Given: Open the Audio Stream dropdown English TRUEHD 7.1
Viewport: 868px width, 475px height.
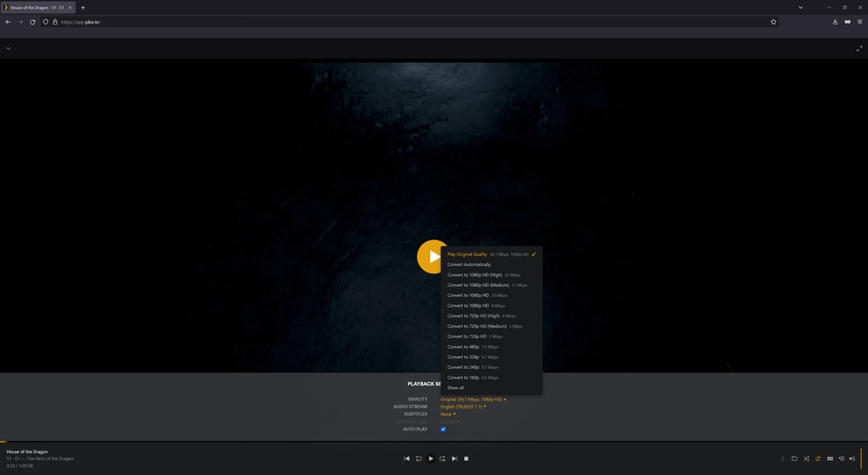Looking at the screenshot, I should tap(463, 407).
